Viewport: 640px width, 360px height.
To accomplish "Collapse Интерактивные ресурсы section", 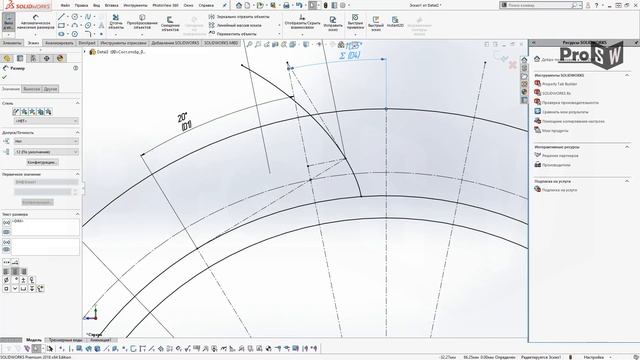I will 627,147.
